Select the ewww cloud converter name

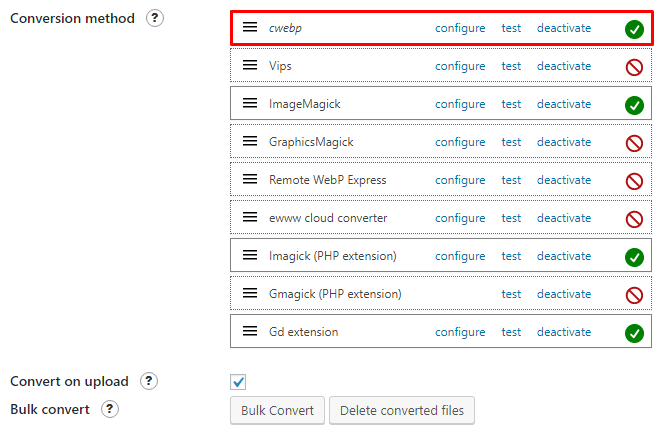(x=328, y=218)
